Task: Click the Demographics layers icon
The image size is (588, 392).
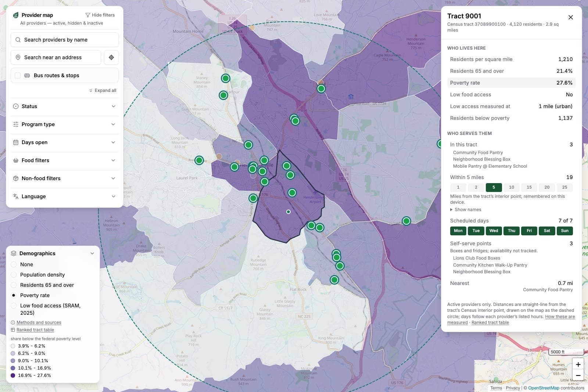Action: [14, 253]
